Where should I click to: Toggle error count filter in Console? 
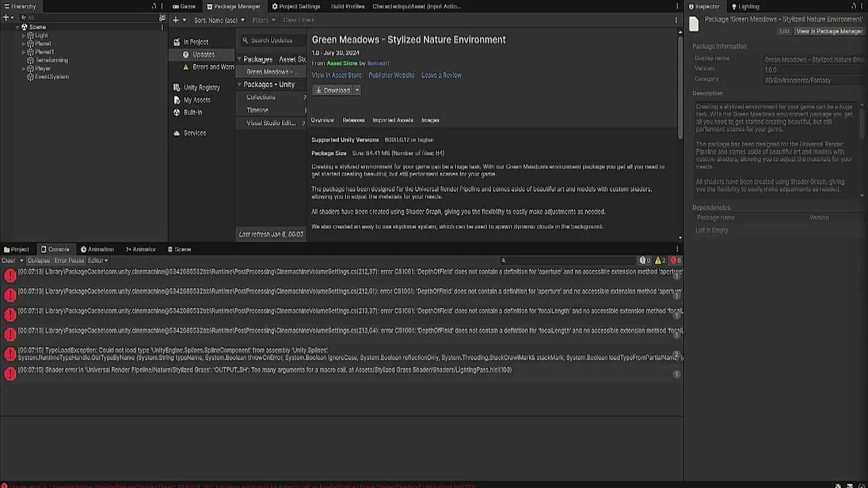tap(675, 260)
